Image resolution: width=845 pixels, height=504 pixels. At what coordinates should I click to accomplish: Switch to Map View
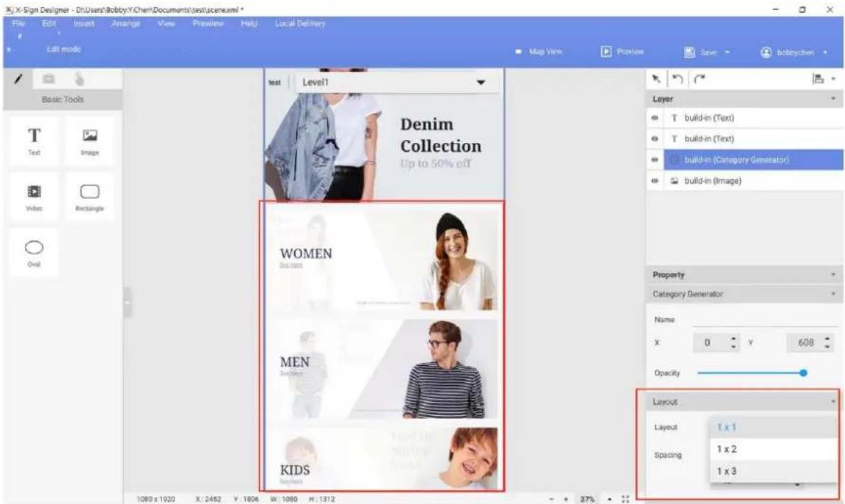[539, 52]
